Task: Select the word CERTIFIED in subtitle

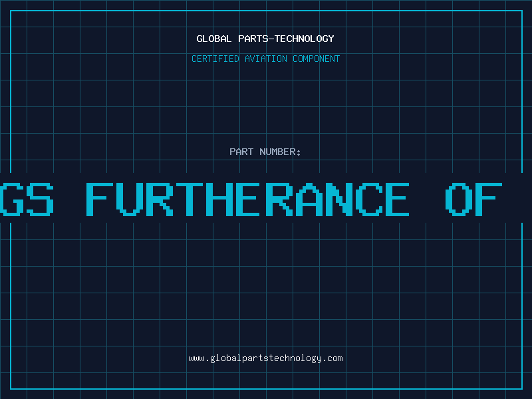Action: pyautogui.click(x=215, y=59)
